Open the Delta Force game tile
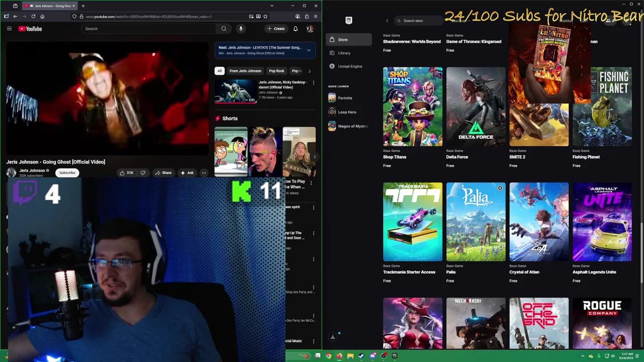The height and width of the screenshot is (362, 644). point(476,107)
